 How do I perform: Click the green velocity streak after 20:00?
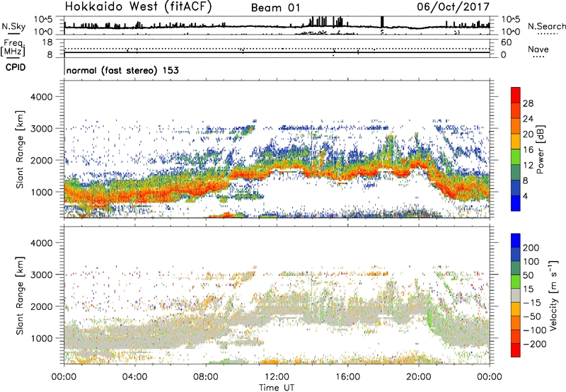click(x=430, y=318)
